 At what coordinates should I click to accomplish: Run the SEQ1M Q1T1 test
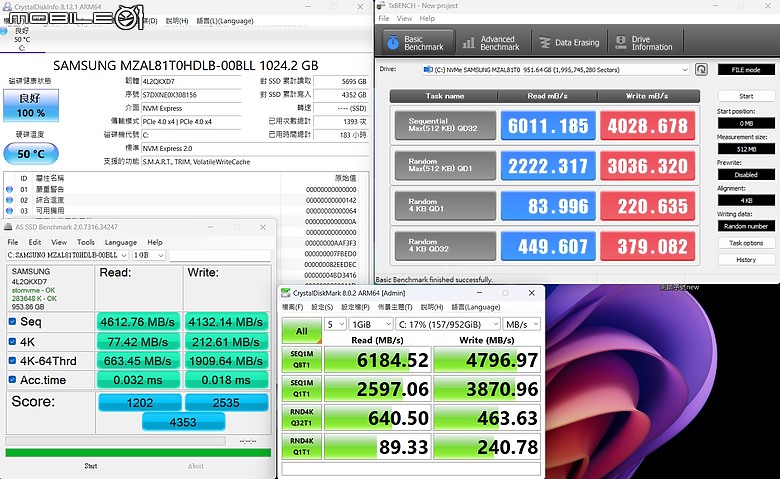click(301, 388)
